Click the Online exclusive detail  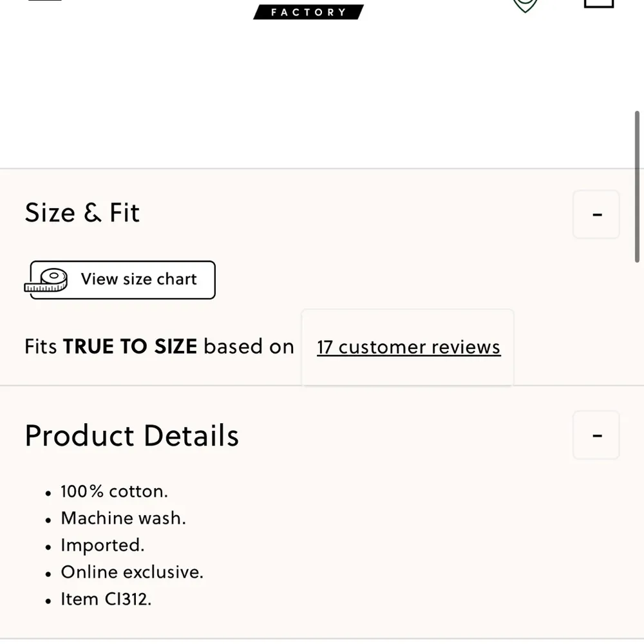tap(132, 573)
